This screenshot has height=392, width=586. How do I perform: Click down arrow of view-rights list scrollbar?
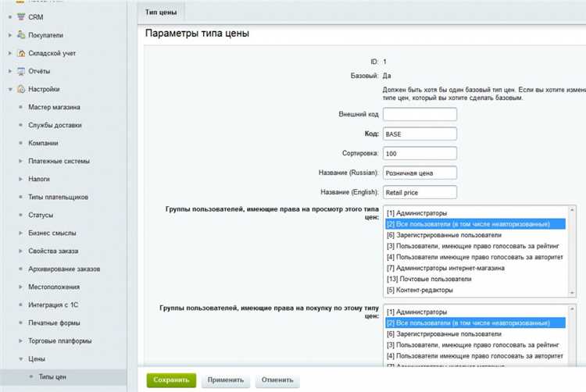(x=572, y=293)
